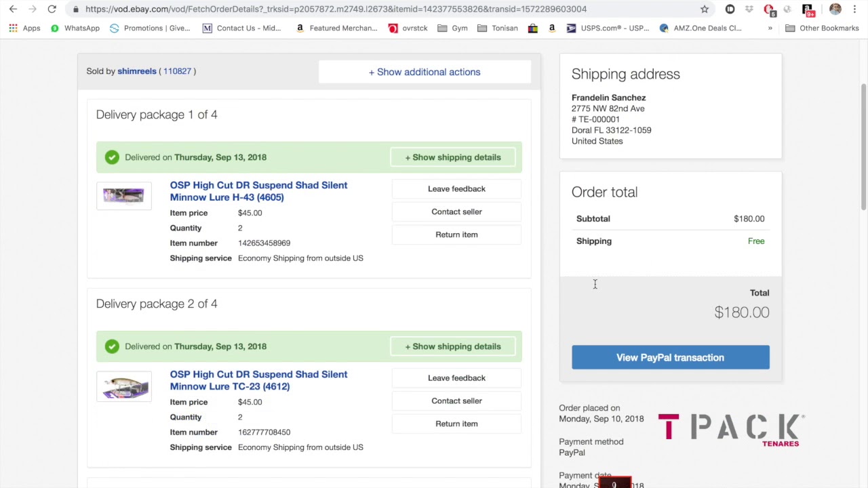Expand Show additional actions

click(x=425, y=72)
